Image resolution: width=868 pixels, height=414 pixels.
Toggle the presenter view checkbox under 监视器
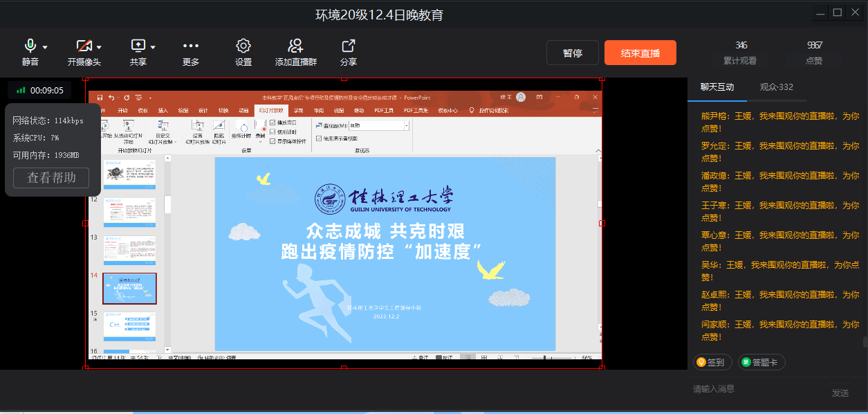(x=319, y=138)
